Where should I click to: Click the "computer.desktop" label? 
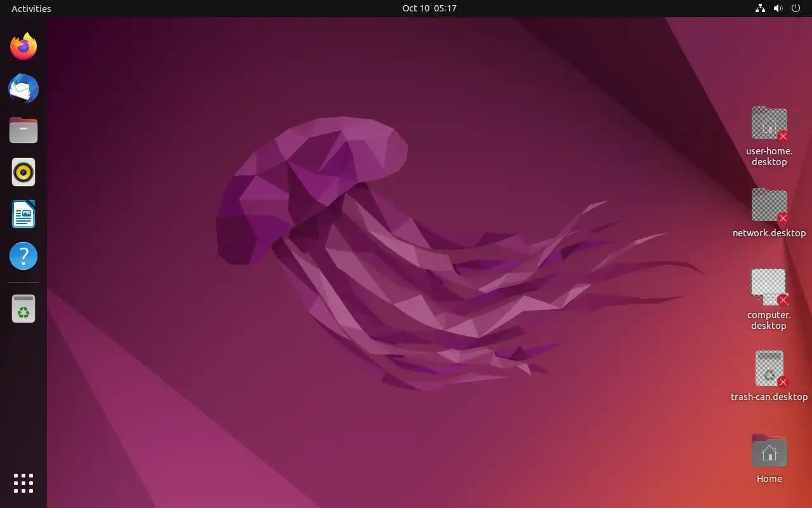pos(769,320)
